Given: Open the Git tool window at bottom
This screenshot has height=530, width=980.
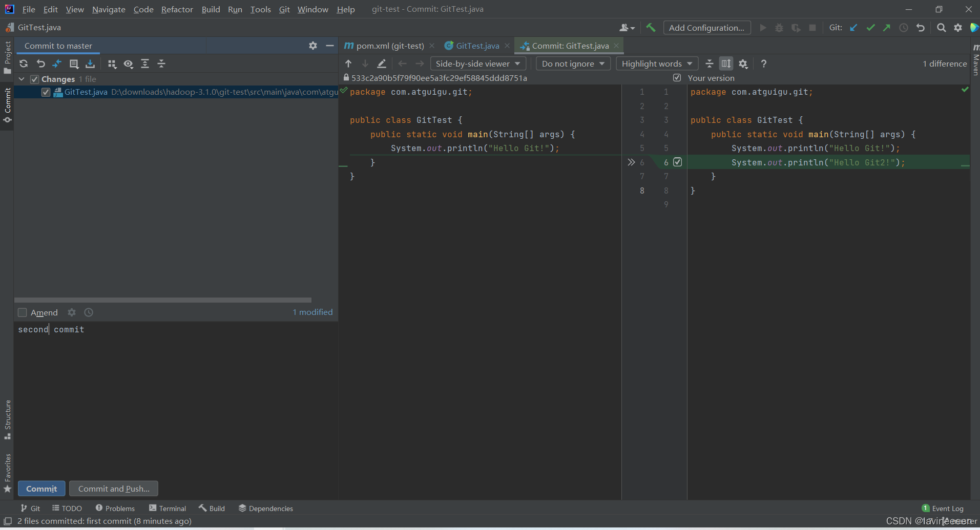Looking at the screenshot, I should [x=30, y=508].
